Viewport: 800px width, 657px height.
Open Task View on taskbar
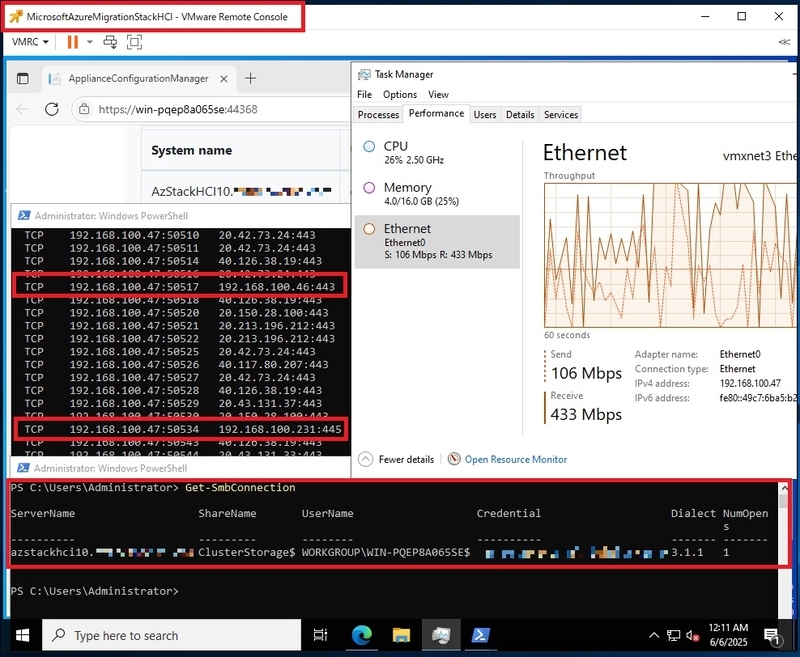(320, 636)
